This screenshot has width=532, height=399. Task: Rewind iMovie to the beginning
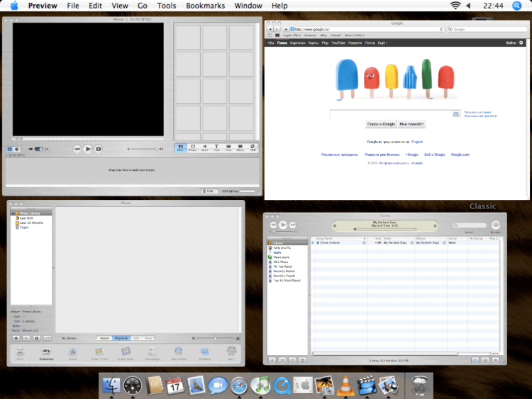(x=77, y=149)
